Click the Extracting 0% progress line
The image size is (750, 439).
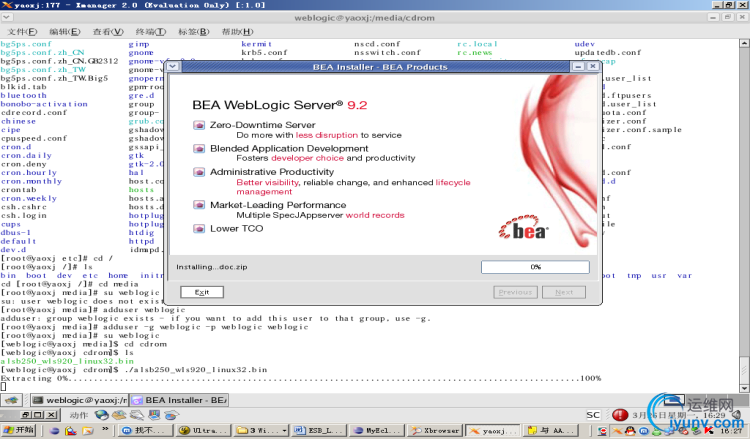tap(301, 379)
